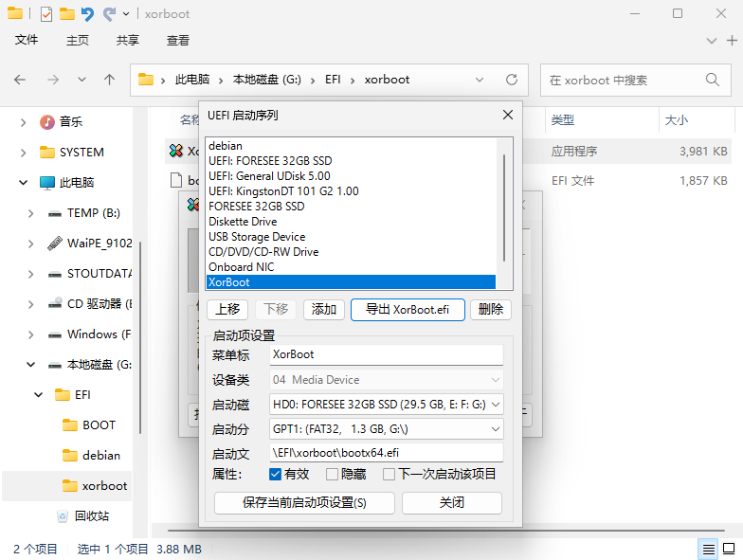Open the GPT1: FAT32 partition dropdown
This screenshot has height=560, width=743.
coord(387,428)
